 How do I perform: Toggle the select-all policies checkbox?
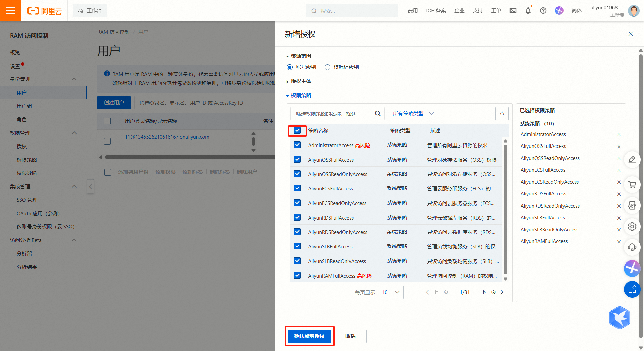(x=297, y=130)
